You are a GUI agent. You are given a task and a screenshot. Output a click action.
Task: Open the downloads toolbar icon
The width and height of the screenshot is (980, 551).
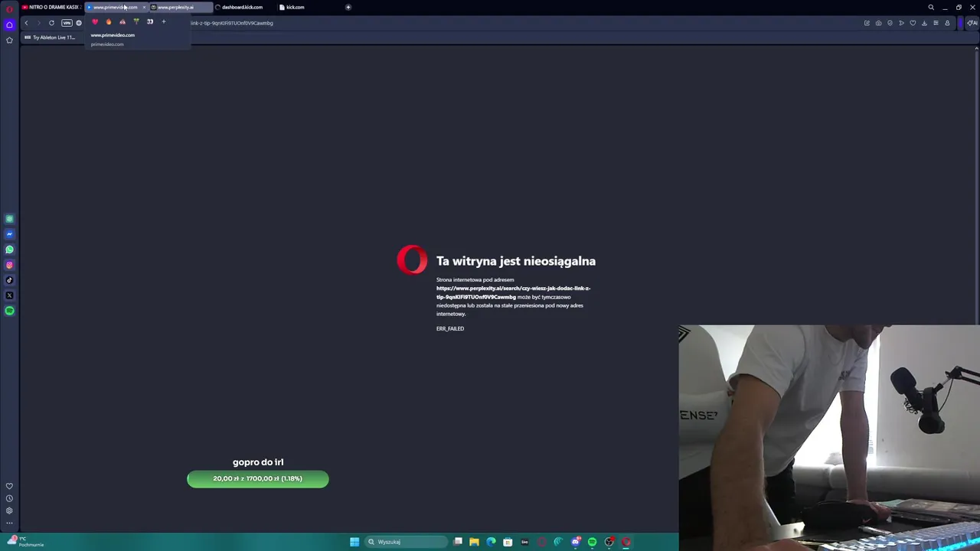(924, 23)
